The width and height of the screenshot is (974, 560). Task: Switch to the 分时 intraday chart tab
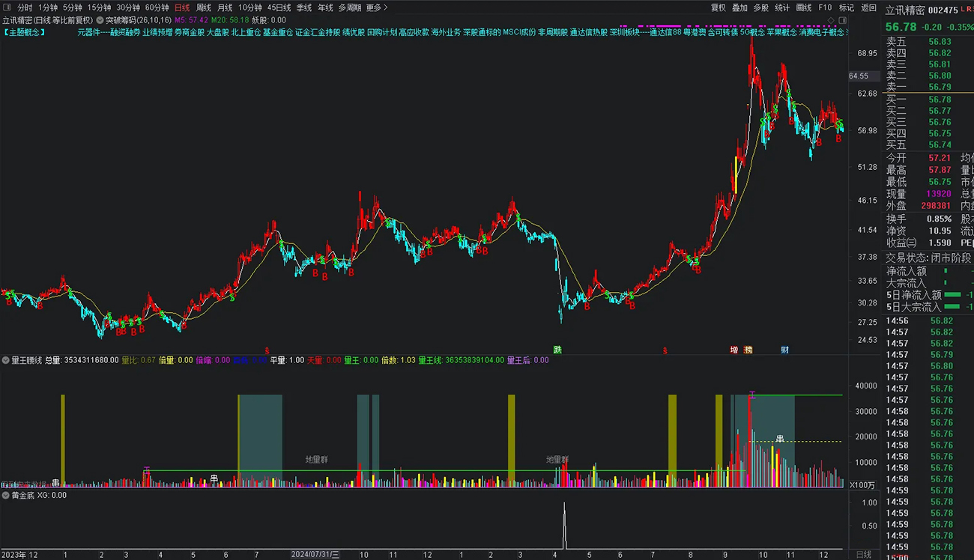coord(25,7)
